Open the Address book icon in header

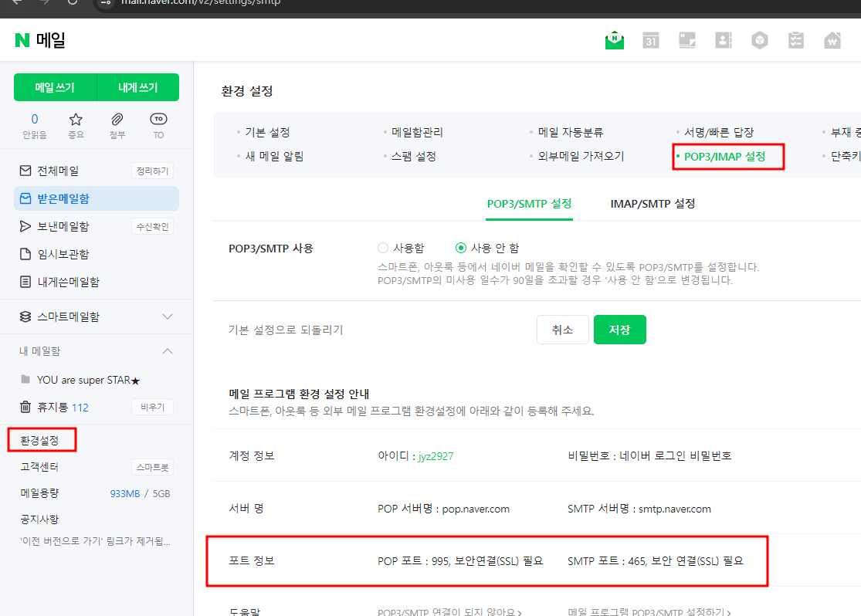pos(724,40)
